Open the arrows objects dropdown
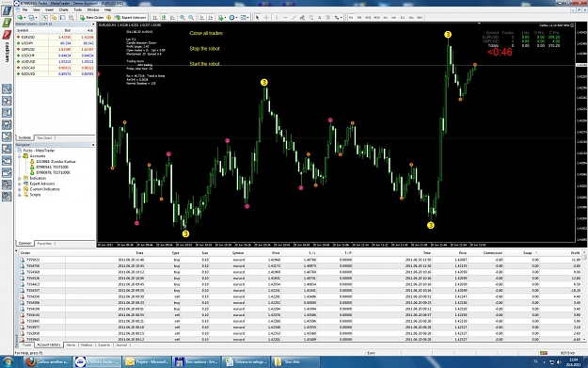Screen dimensions: 588x368 click(x=339, y=17)
